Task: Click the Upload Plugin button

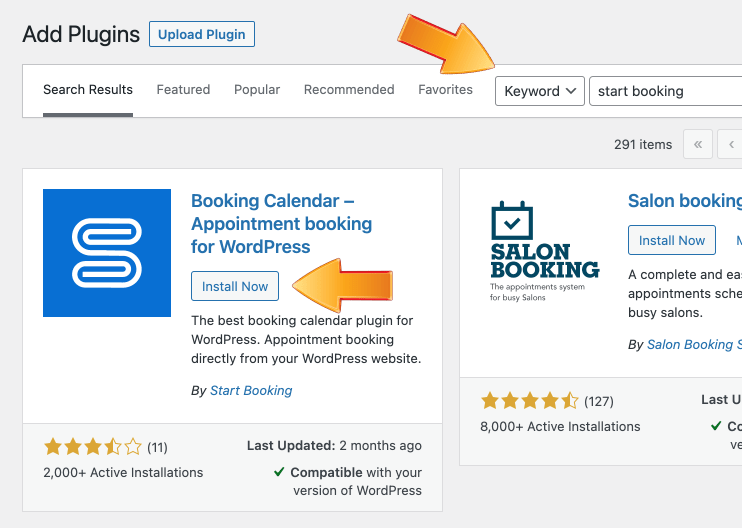Action: point(202,34)
